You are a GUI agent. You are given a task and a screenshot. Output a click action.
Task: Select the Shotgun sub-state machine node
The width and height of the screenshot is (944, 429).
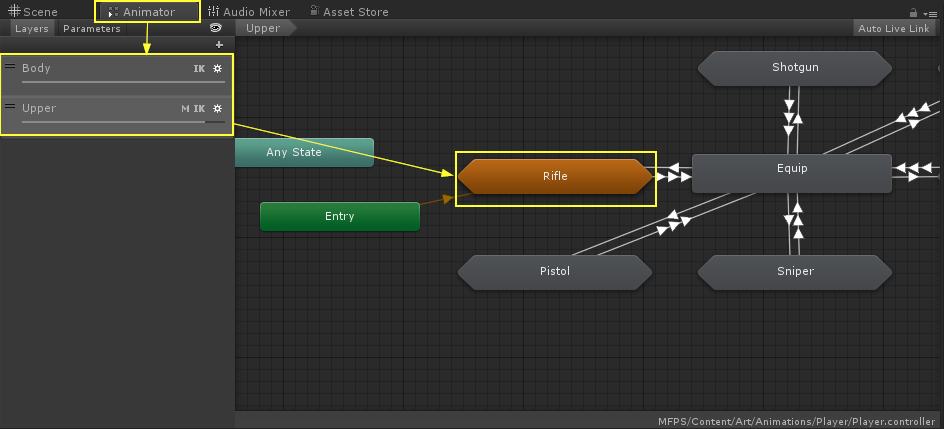[x=793, y=68]
